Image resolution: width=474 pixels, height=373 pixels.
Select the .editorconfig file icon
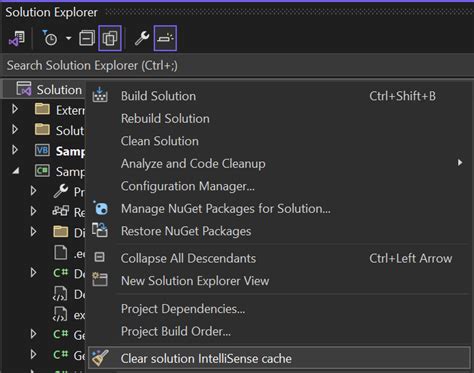(x=61, y=252)
